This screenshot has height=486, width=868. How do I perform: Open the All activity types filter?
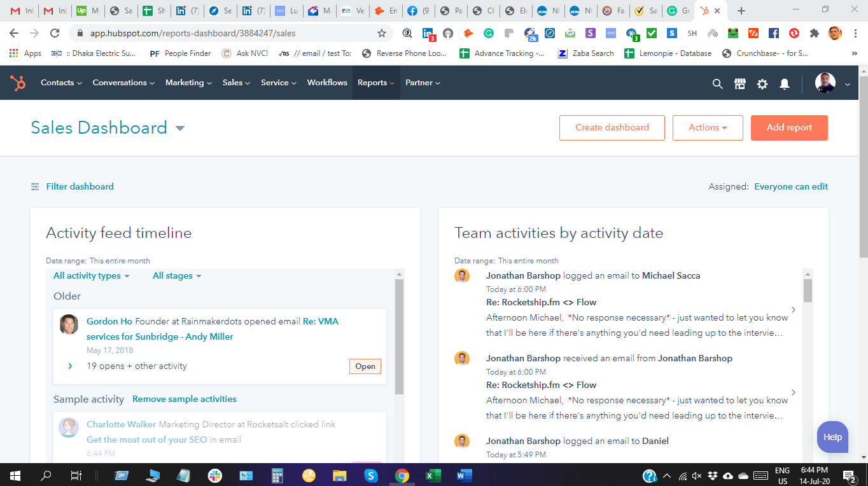tap(91, 275)
